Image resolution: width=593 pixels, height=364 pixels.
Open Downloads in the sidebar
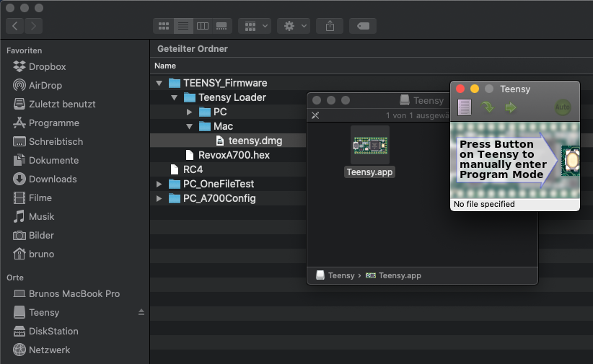point(45,179)
